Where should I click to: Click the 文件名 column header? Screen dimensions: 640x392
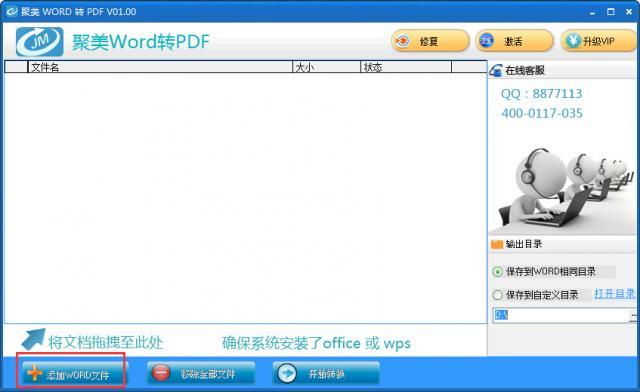(x=160, y=67)
